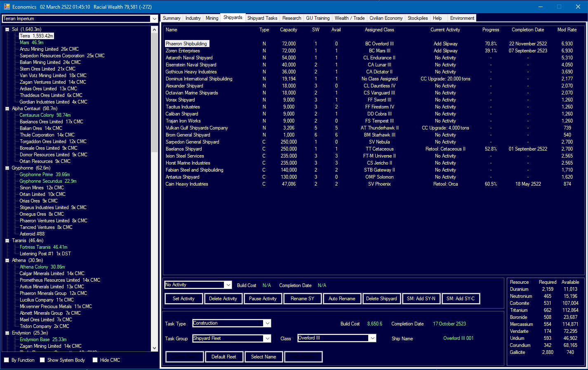The height and width of the screenshot is (370, 588).
Task: Select Centaurus Colony in tree
Action: point(45,115)
